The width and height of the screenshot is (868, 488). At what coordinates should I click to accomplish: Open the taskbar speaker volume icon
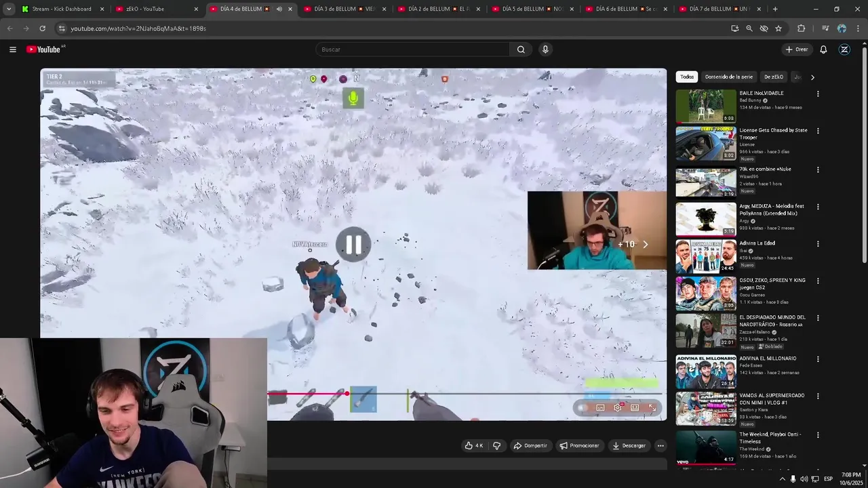pyautogui.click(x=804, y=479)
